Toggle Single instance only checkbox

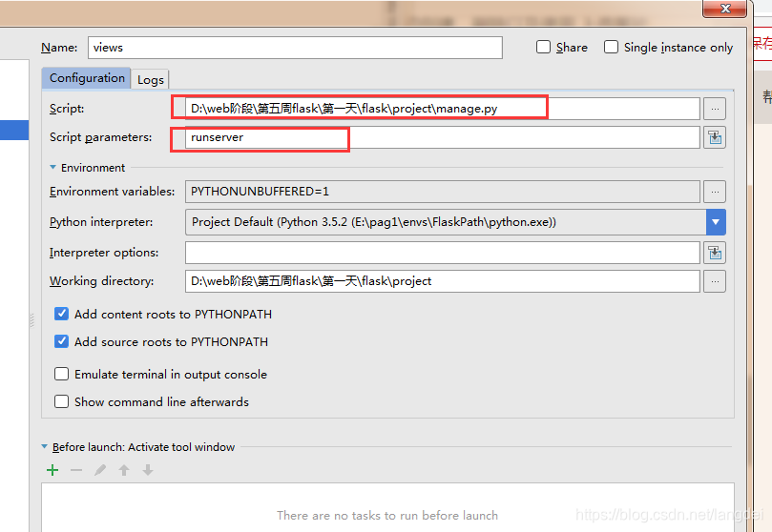(611, 48)
